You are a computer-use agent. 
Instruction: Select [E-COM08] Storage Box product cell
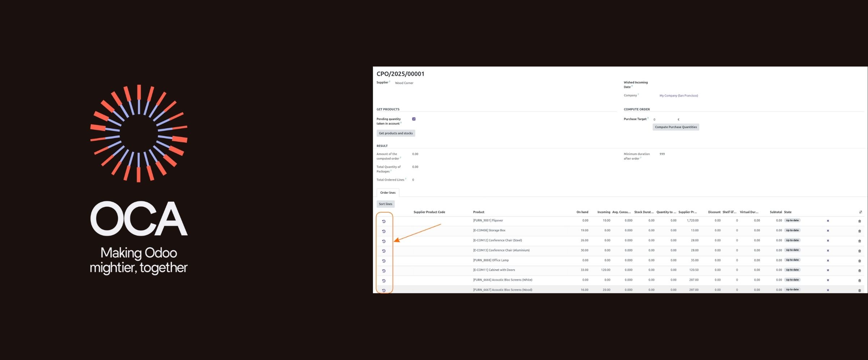click(489, 230)
